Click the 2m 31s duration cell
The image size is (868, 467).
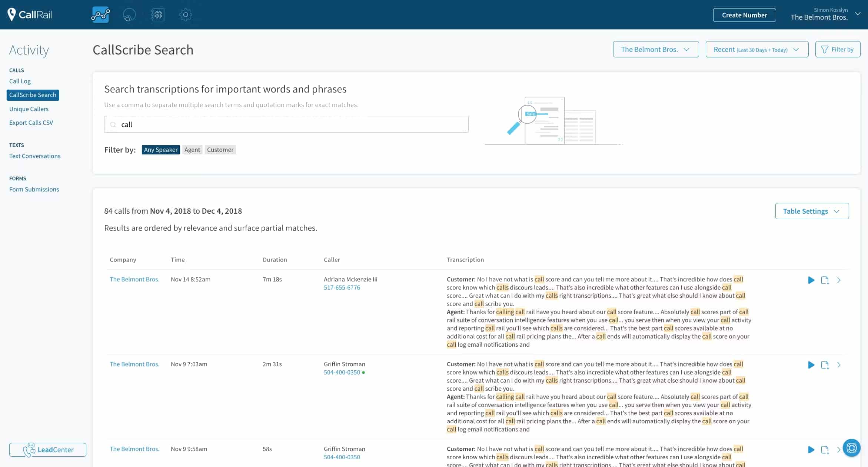(272, 364)
